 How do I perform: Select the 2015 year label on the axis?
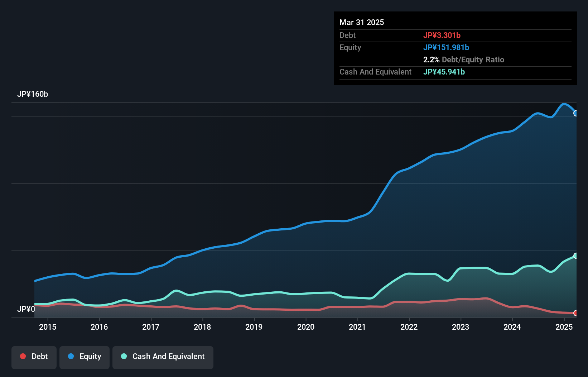[48, 327]
